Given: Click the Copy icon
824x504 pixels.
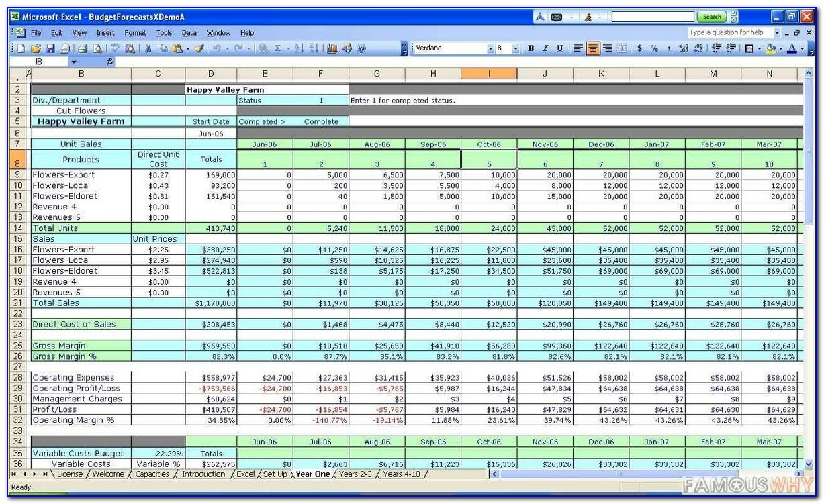Looking at the screenshot, I should coord(163,48).
